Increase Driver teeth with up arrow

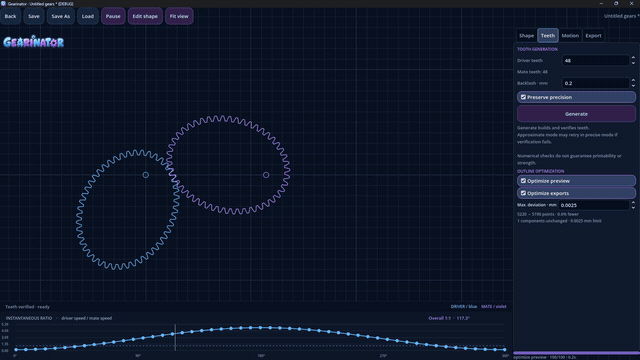pos(633,58)
